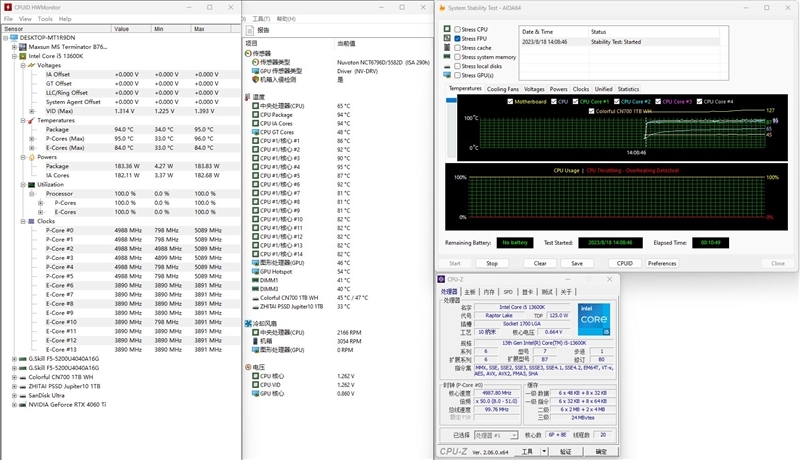Switch to the Cooling Fans tab in AIDA64
Viewport: 800px width, 460px height.
pyautogui.click(x=503, y=89)
